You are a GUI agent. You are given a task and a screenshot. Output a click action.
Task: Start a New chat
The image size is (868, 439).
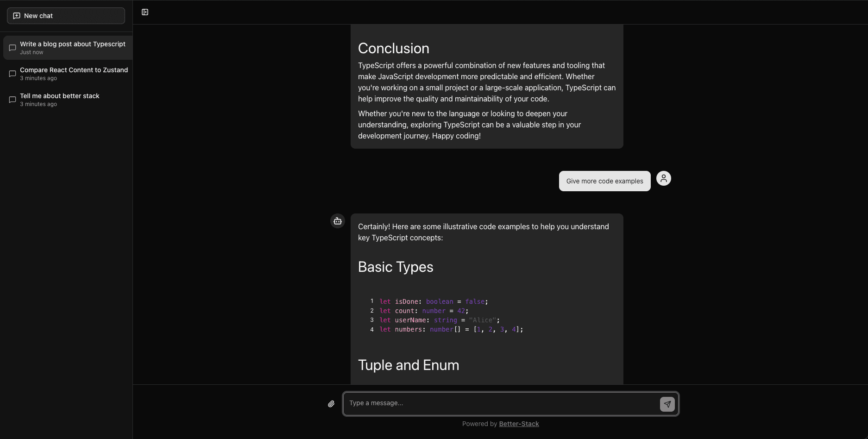(x=65, y=15)
